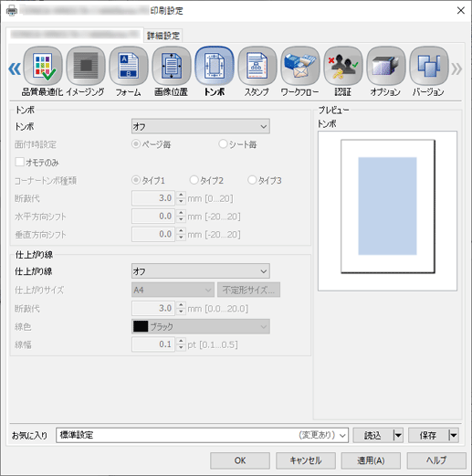Open the バージョン info icon
The image size is (472, 476).
[x=429, y=66]
